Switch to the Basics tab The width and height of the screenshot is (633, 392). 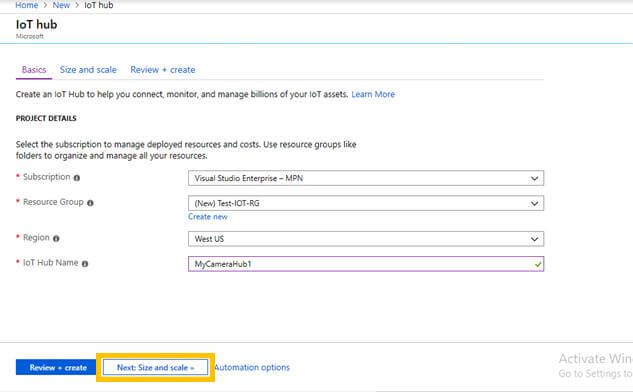[x=34, y=69]
